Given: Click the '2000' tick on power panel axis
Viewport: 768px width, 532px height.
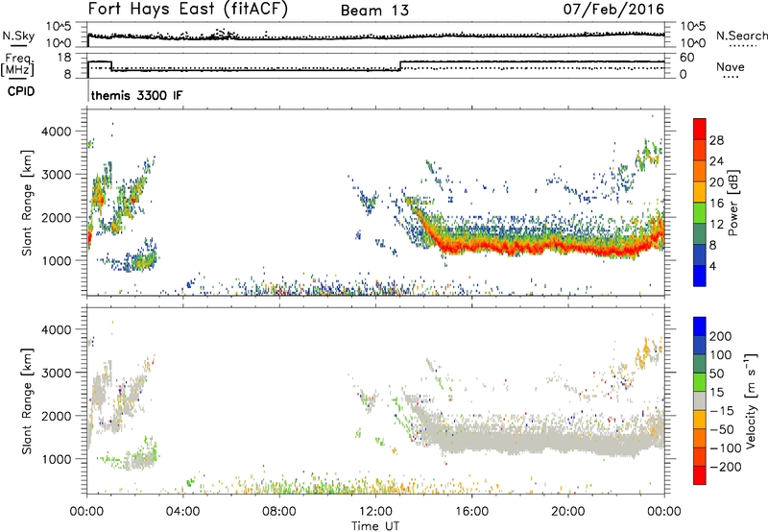Looking at the screenshot, I should (56, 218).
